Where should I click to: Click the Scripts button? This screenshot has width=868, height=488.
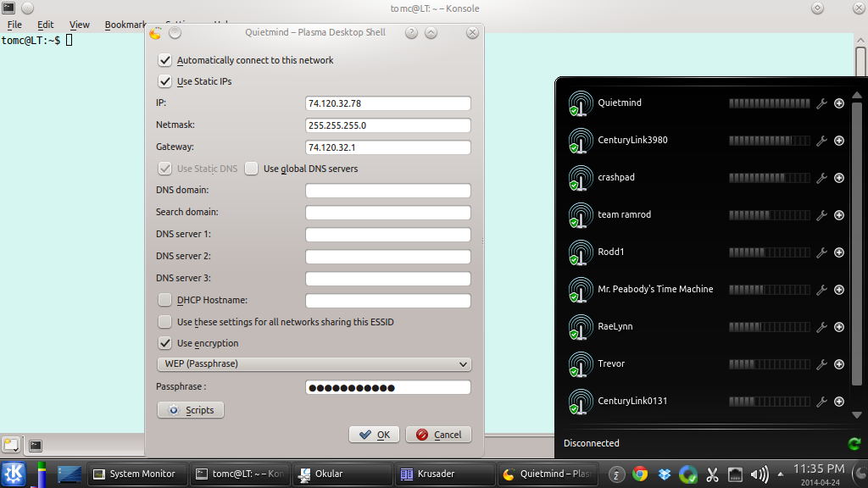(191, 410)
